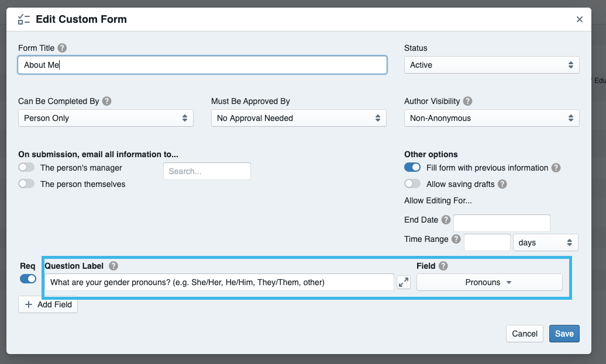Open the Pronouns field type dropdown

click(x=489, y=282)
